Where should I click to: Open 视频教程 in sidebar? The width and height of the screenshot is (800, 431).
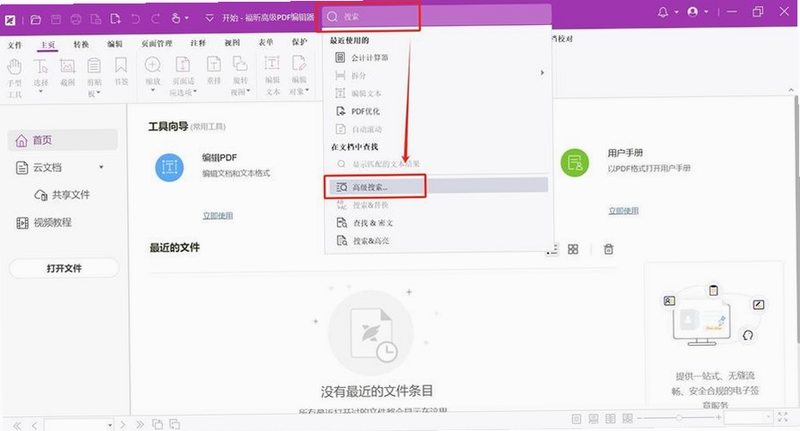click(44, 222)
